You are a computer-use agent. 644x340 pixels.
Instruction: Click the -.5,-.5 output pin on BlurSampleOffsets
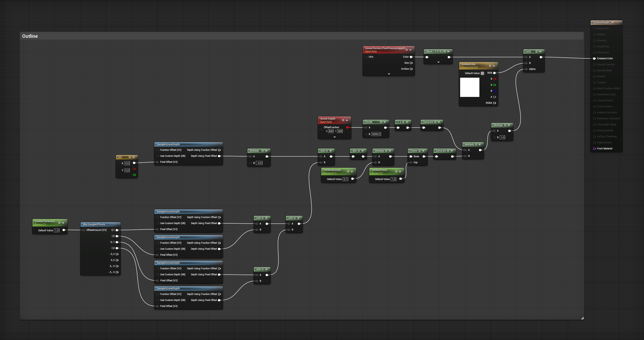pos(117,272)
